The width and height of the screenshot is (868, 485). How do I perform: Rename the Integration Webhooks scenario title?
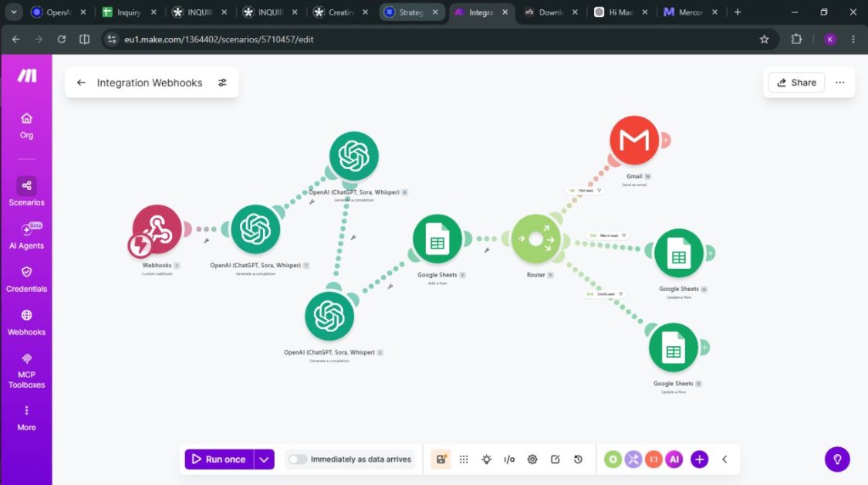tap(150, 83)
